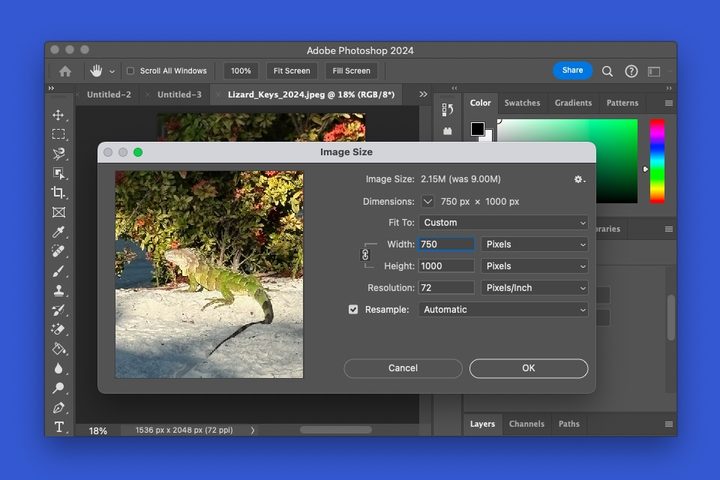Open the Width units Pixels dropdown
Image resolution: width=720 pixels, height=480 pixels.
[534, 244]
